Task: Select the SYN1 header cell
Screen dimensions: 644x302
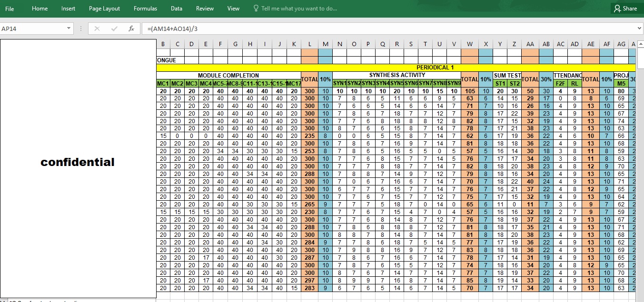Action: click(x=339, y=83)
